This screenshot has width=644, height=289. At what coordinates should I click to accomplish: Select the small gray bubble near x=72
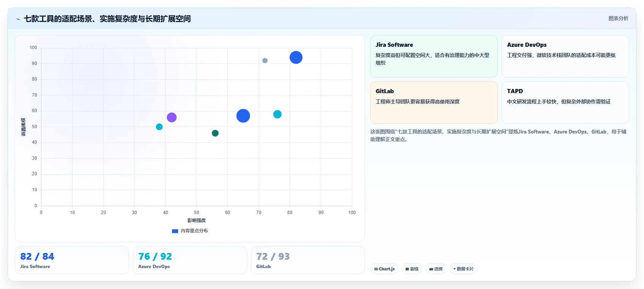pyautogui.click(x=265, y=60)
